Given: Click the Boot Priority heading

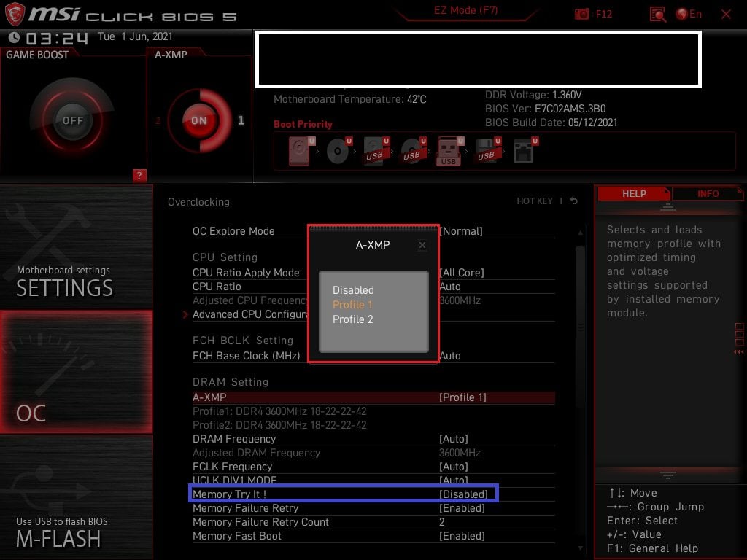Looking at the screenshot, I should pos(303,124).
